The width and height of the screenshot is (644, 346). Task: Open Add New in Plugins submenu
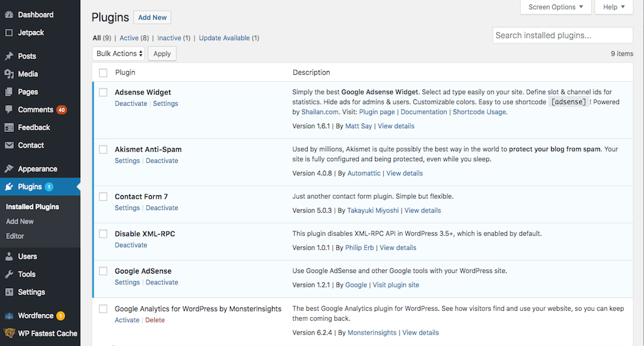point(19,221)
